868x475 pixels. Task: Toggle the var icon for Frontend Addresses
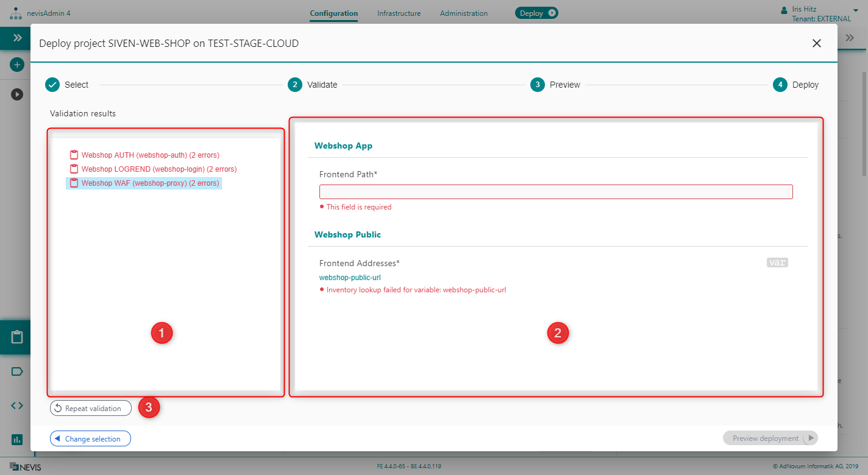point(777,262)
